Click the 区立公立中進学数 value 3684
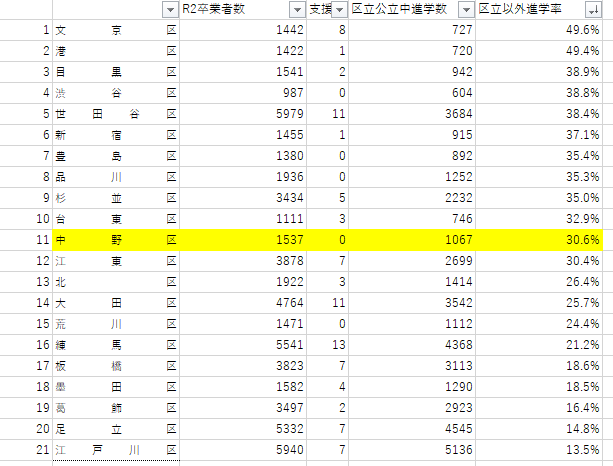The image size is (613, 466). (412, 114)
